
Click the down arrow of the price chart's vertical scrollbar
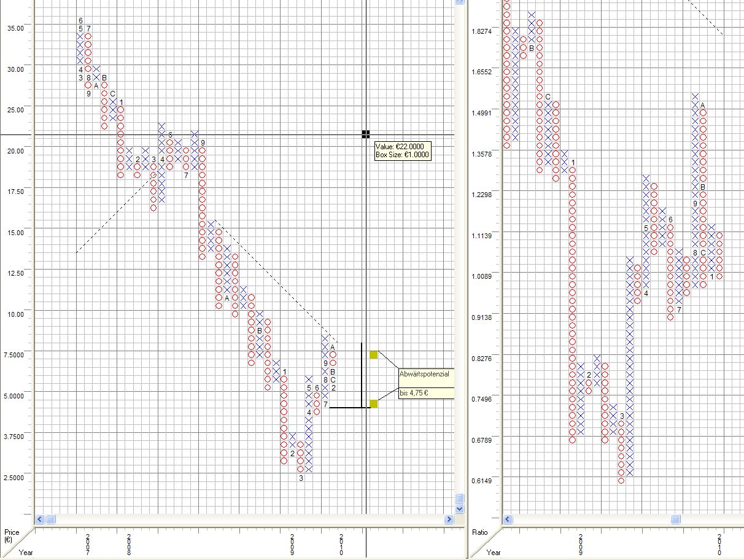coord(459,508)
